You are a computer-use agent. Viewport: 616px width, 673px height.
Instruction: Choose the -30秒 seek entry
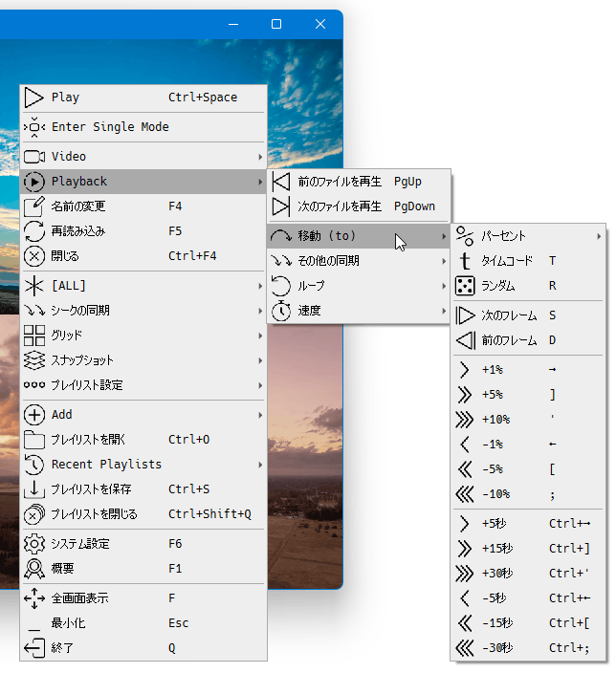[528, 648]
